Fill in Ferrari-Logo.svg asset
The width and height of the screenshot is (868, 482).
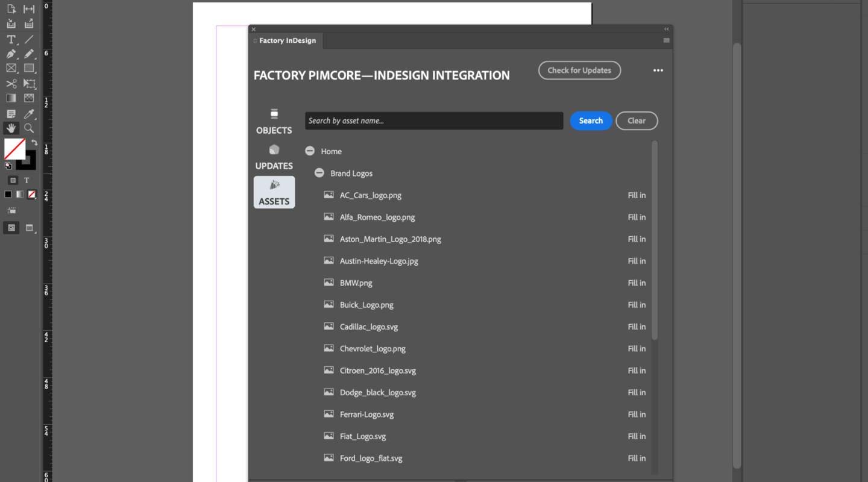coord(637,415)
